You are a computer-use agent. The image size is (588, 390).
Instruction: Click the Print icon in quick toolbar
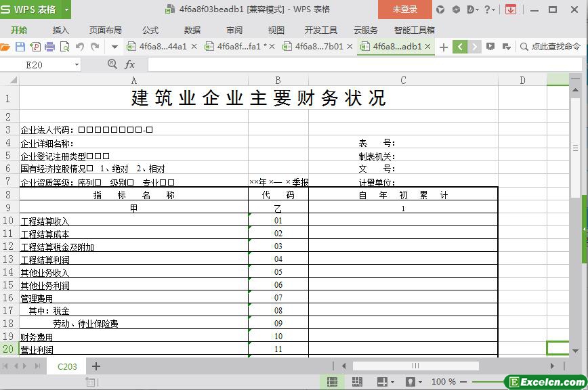coord(49,47)
